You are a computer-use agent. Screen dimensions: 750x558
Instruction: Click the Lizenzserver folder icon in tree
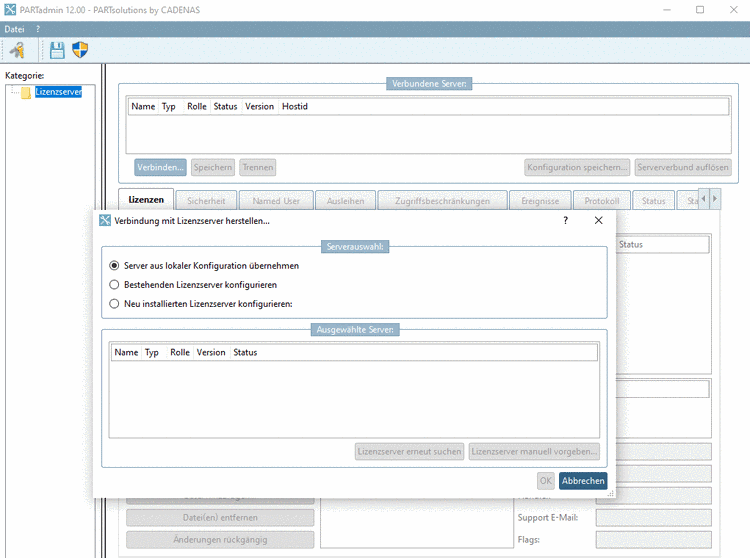tap(26, 92)
